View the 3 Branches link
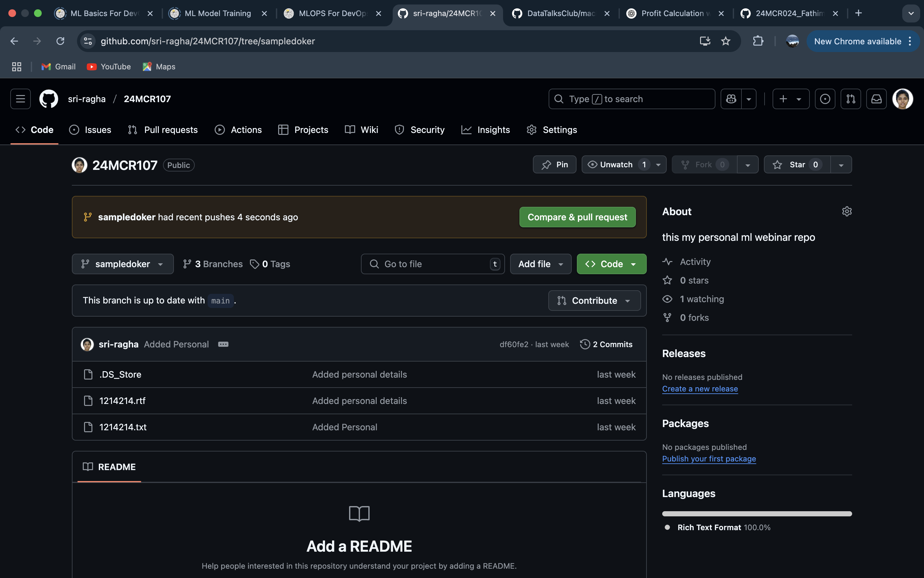924x578 pixels. click(213, 264)
